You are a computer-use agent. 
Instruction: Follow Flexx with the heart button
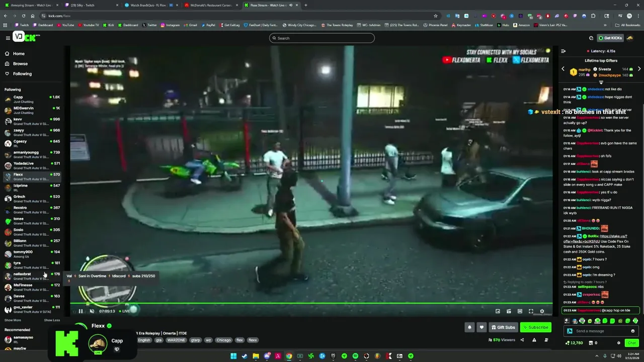(481, 327)
